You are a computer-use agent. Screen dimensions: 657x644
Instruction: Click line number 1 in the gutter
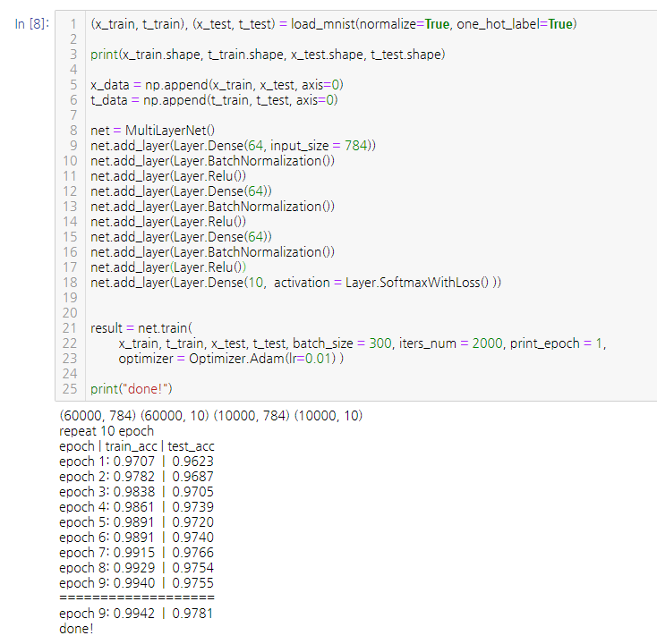click(73, 24)
